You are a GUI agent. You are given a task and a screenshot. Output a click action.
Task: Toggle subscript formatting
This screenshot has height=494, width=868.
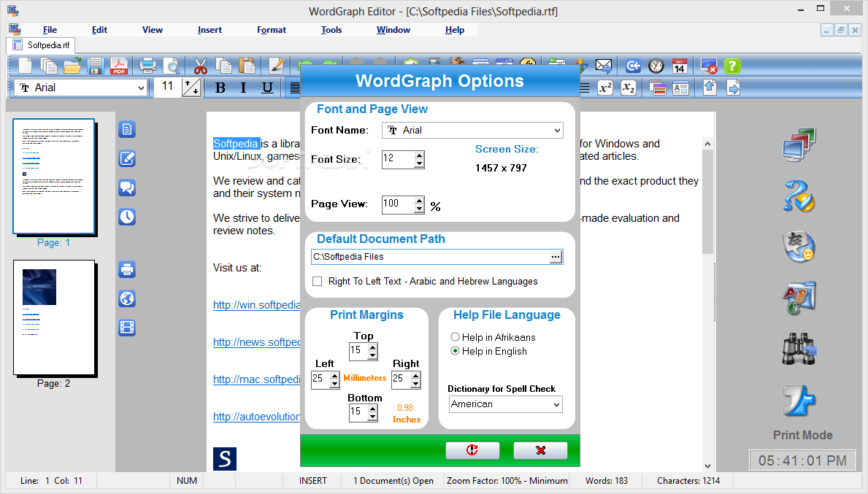tap(629, 88)
